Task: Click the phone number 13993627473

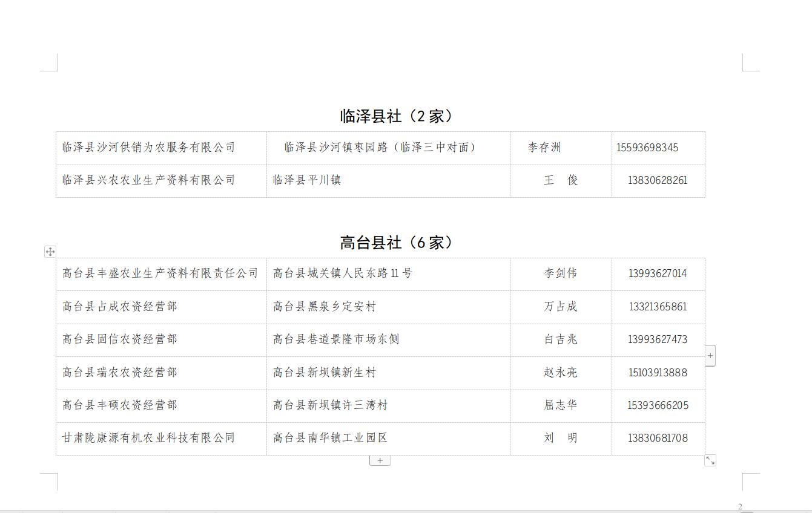Action: coord(658,339)
